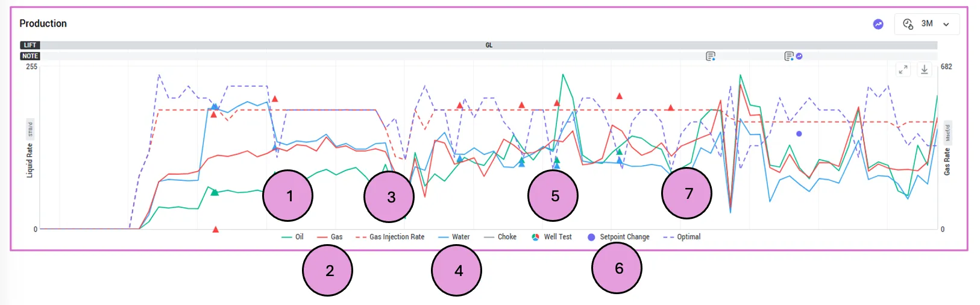Toggle the Water series in legend

(x=454, y=237)
